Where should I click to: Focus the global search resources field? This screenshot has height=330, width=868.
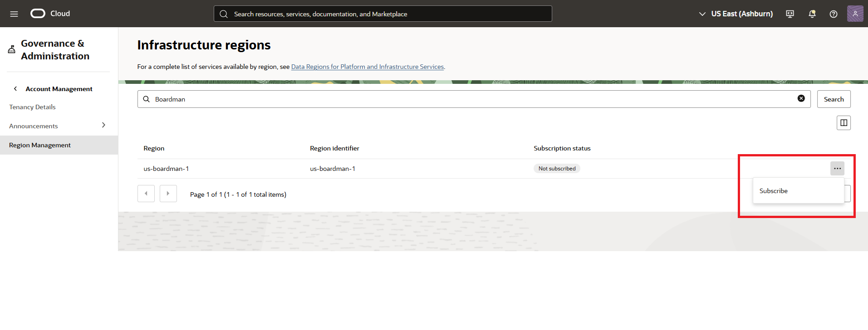coord(383,14)
